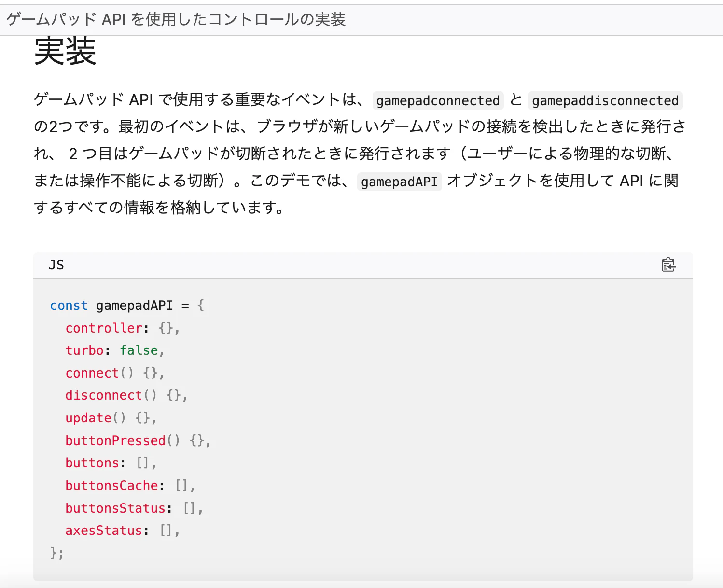Select the inline code gamepadconnected
The width and height of the screenshot is (723, 588).
pyautogui.click(x=438, y=100)
